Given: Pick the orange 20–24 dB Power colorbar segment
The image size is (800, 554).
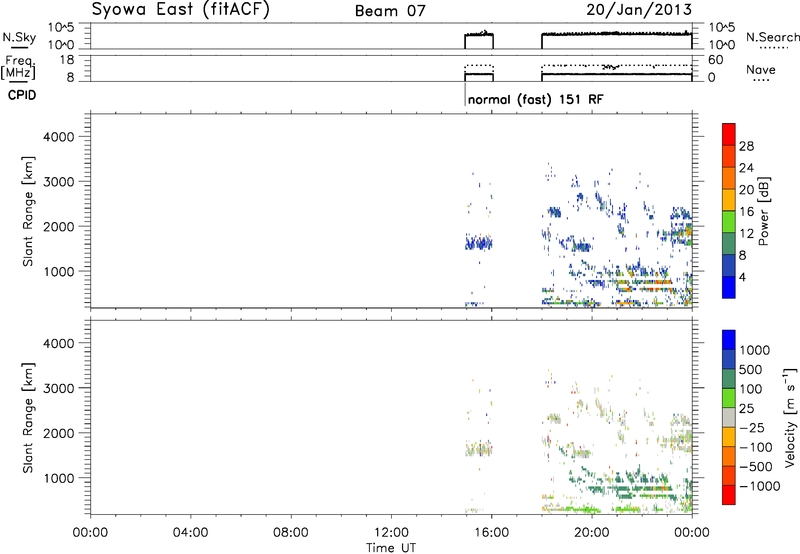Looking at the screenshot, I should click(729, 178).
